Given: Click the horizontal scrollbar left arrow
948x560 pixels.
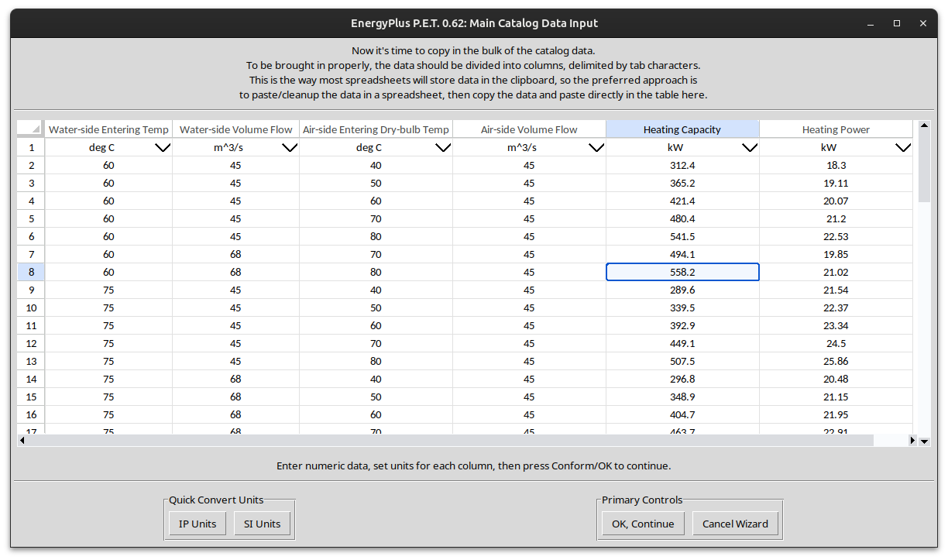Looking at the screenshot, I should [22, 441].
